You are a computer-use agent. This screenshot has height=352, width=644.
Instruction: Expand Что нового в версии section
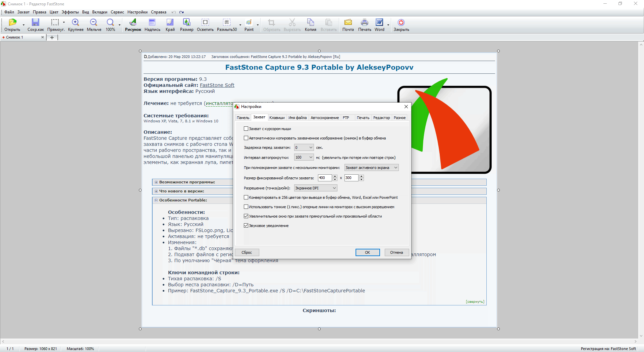[x=156, y=191]
